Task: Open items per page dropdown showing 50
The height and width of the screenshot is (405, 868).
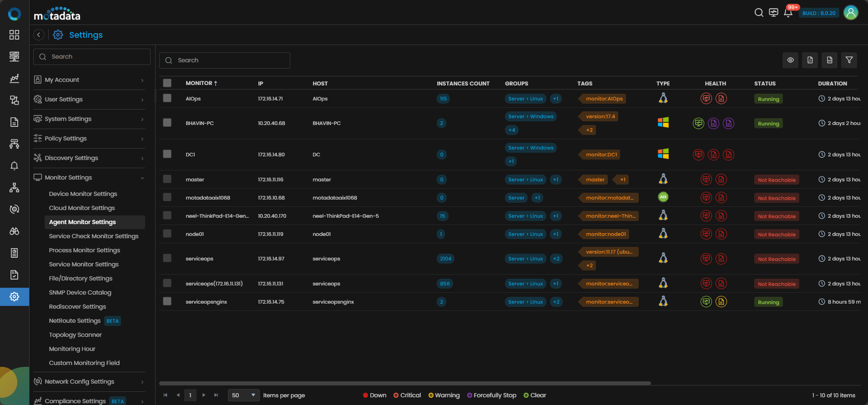Action: 244,395
